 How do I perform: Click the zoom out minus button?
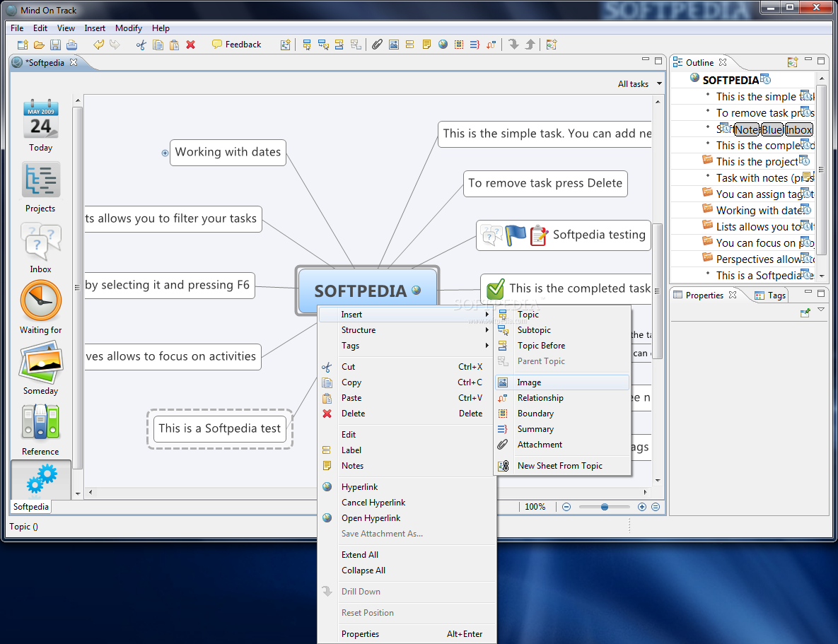pyautogui.click(x=566, y=507)
